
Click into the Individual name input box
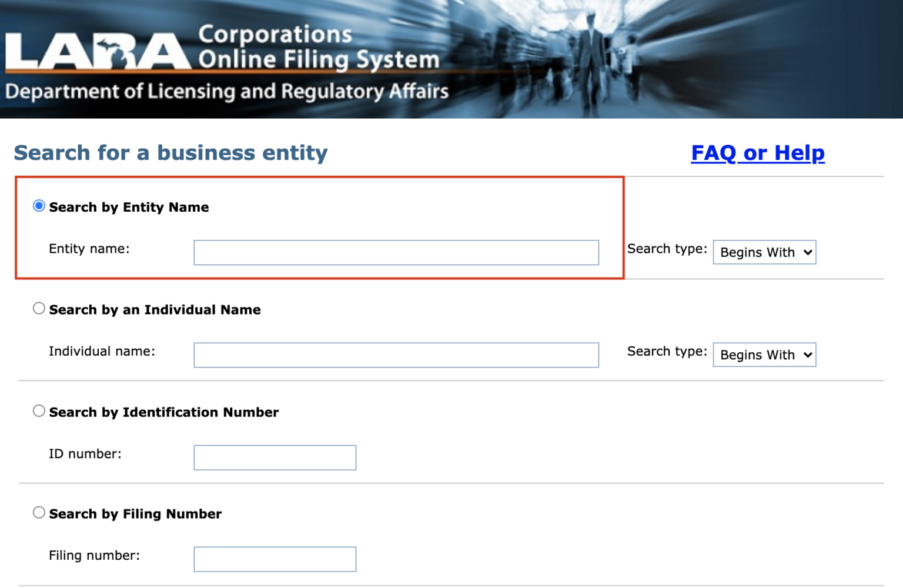coord(396,355)
